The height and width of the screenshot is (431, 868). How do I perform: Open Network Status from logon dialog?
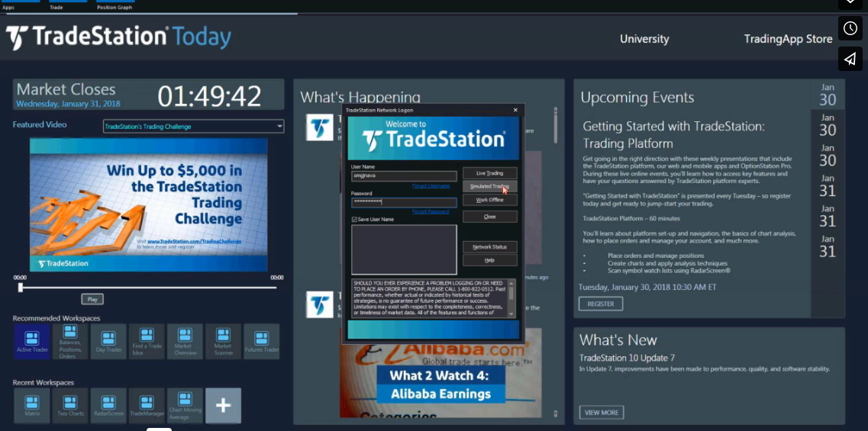(490, 246)
